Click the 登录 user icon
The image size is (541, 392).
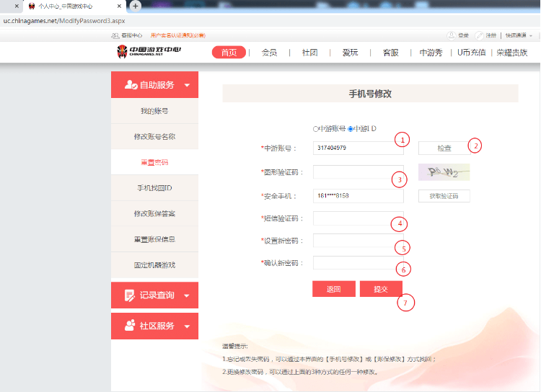click(x=452, y=35)
